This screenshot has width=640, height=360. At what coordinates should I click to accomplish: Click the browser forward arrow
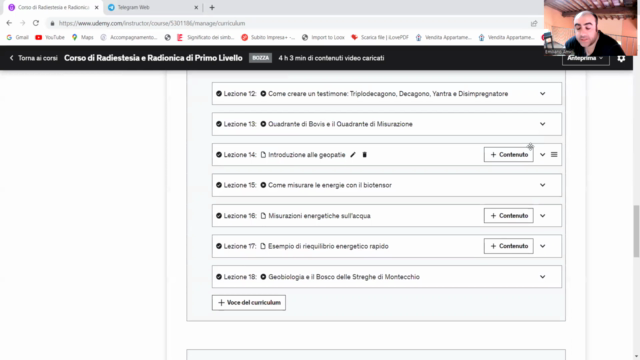[x=22, y=23]
